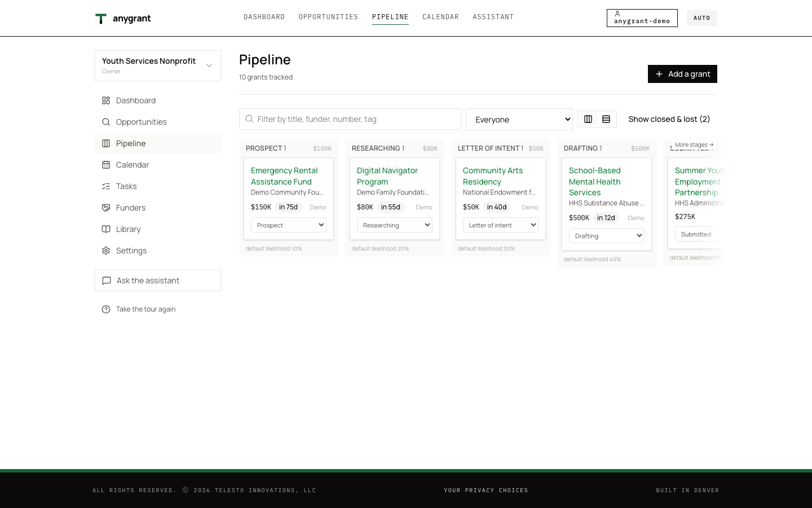The image size is (812, 508).
Task: Click the Tasks label in the sidebar
Action: (x=126, y=186)
